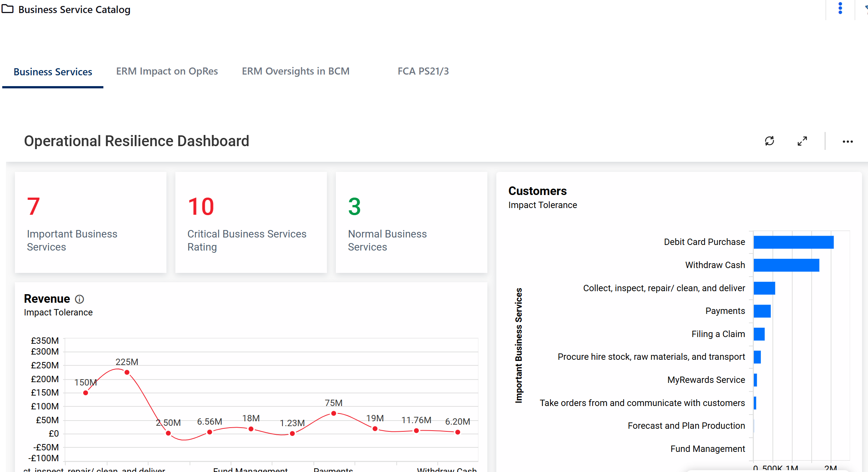Click the dashboard refresh icon
Viewport: 868px width, 472px height.
point(769,141)
